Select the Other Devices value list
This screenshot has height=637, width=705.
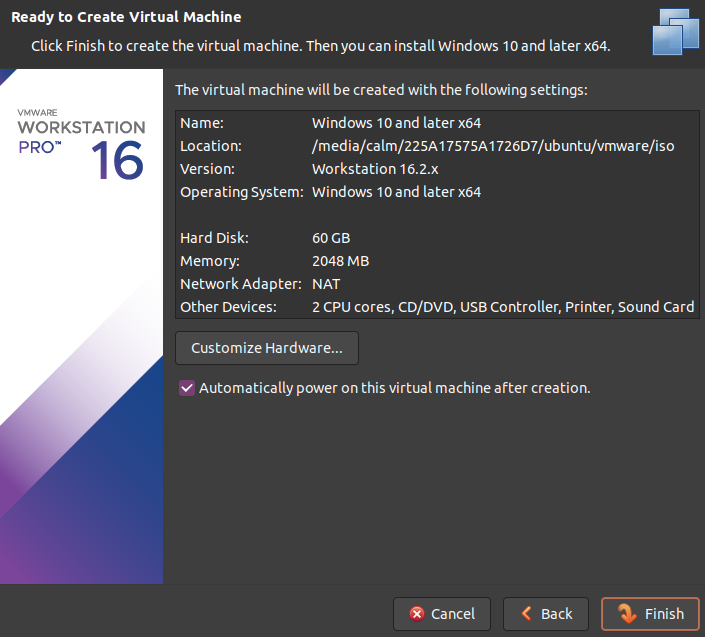[503, 307]
